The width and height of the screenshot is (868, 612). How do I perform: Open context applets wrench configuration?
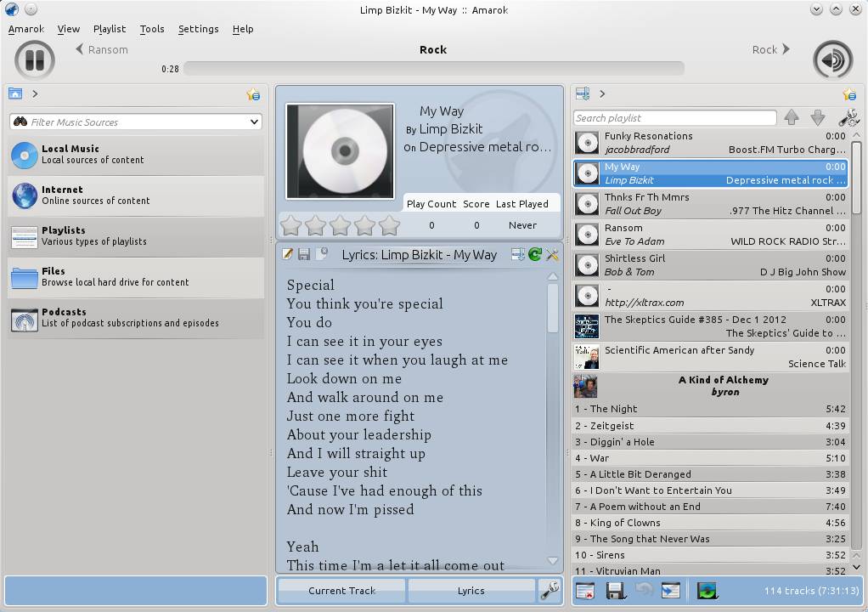[550, 591]
